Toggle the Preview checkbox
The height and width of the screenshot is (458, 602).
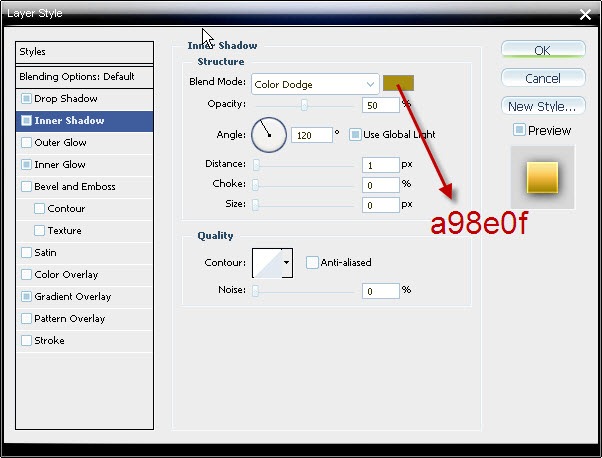coord(519,130)
